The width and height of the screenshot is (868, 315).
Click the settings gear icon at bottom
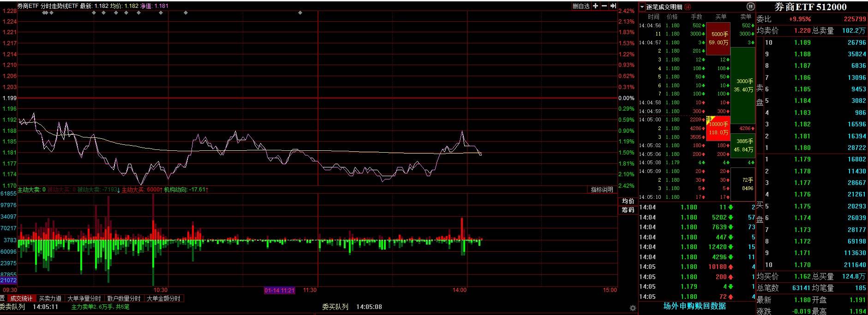[x=633, y=308]
